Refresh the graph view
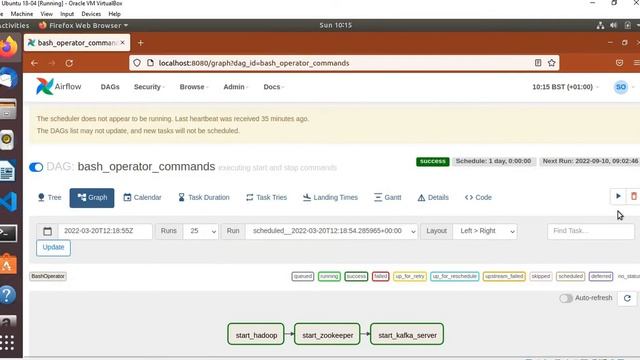640x360 pixels. (x=627, y=298)
